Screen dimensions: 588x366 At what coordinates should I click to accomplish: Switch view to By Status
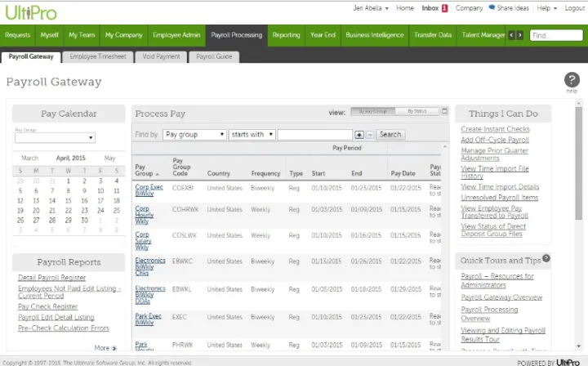click(x=417, y=111)
